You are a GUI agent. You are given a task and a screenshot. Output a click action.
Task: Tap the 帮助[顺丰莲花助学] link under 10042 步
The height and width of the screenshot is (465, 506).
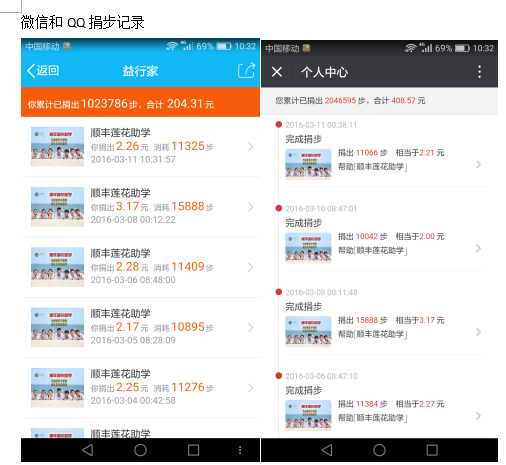tap(373, 250)
